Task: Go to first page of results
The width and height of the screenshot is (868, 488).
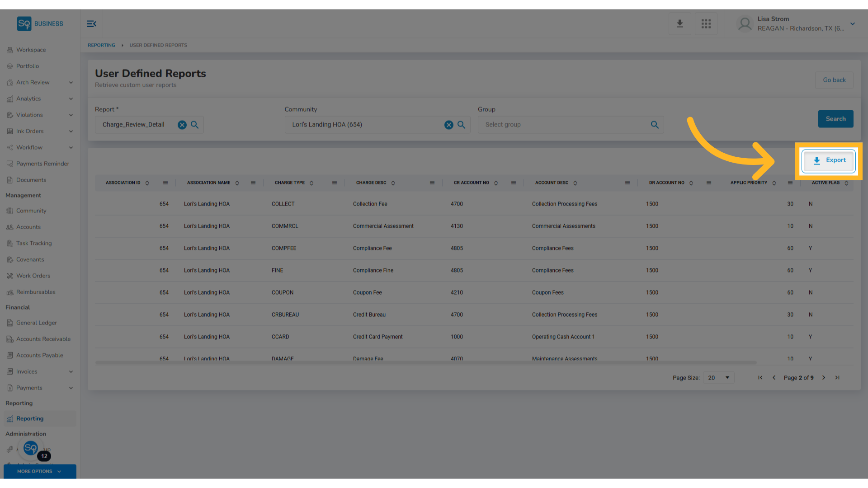Action: coord(760,378)
